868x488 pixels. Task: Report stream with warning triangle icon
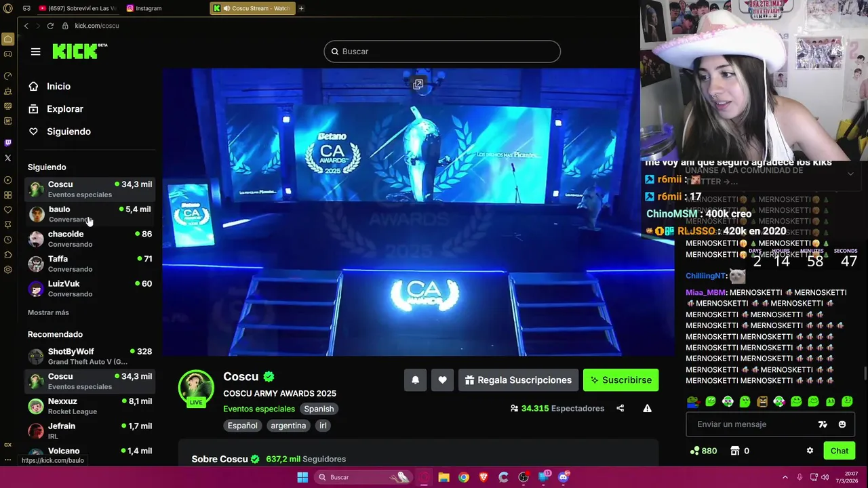pos(647,408)
